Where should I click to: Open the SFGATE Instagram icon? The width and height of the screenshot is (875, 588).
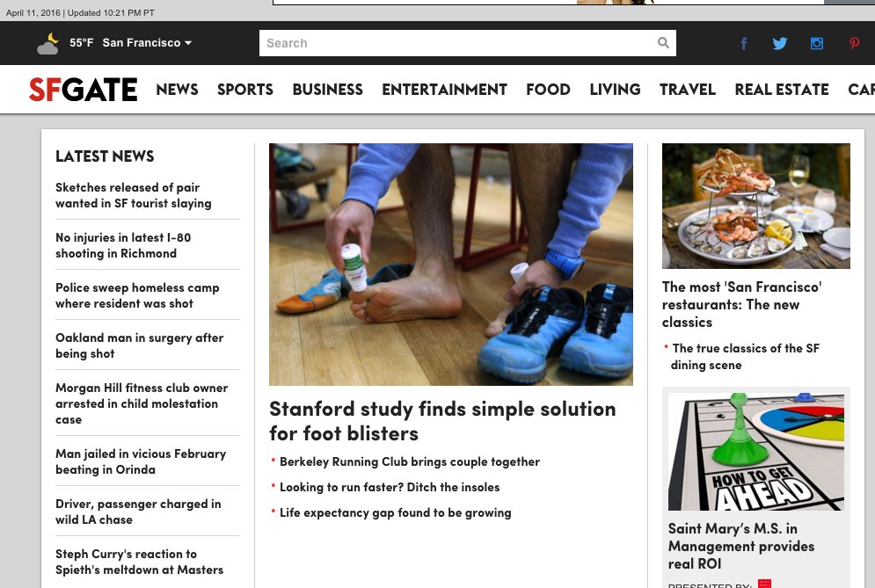[817, 44]
